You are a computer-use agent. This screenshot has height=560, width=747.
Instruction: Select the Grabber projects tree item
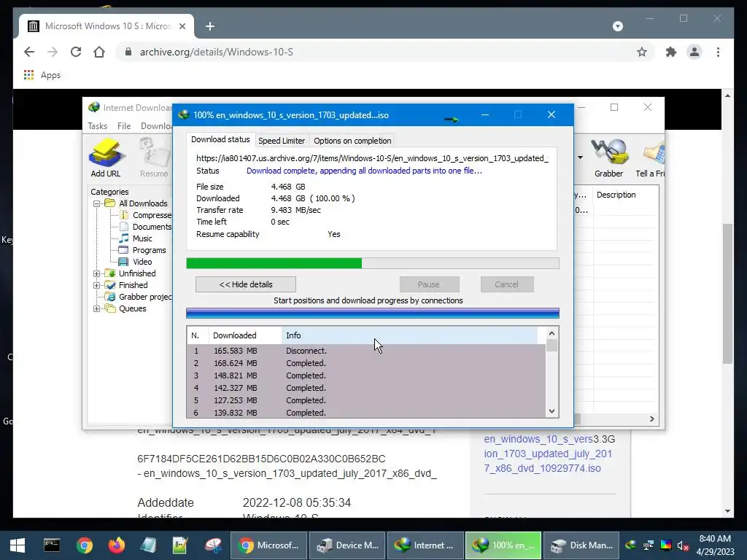point(145,297)
